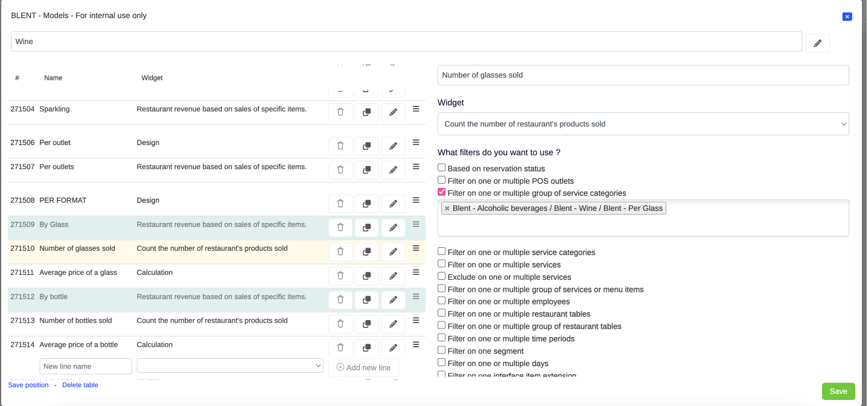
Task: Edit the Average price of a glass row
Action: pos(393,276)
